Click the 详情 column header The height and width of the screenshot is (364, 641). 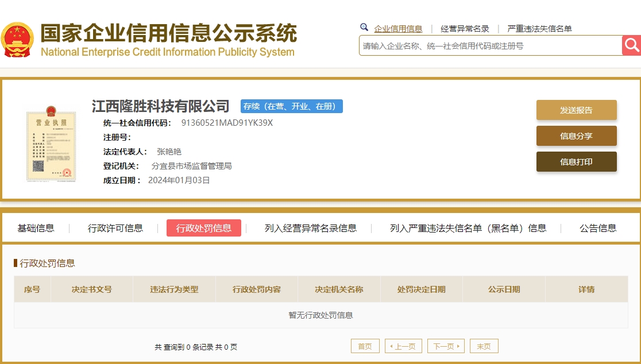(x=586, y=289)
